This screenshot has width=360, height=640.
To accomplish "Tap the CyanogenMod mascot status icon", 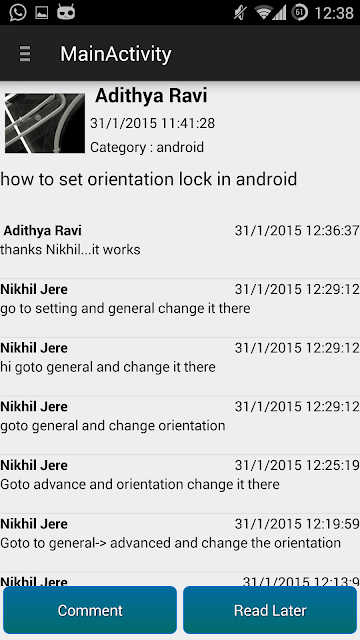I will 66,12.
